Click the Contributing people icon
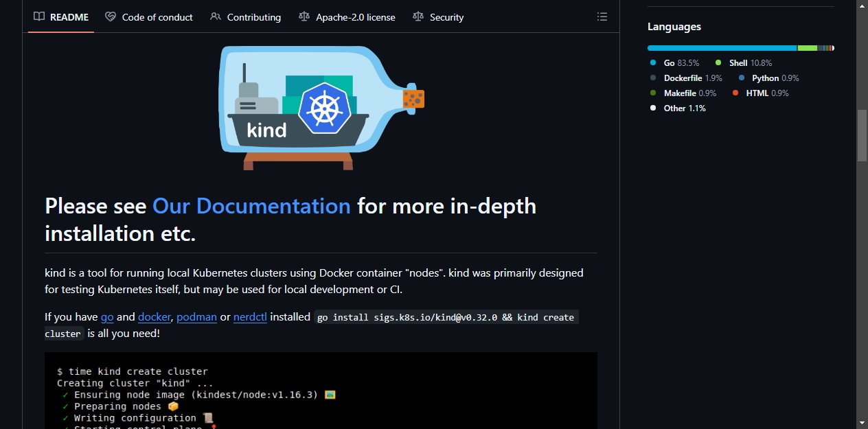The height and width of the screenshot is (429, 868). point(216,17)
